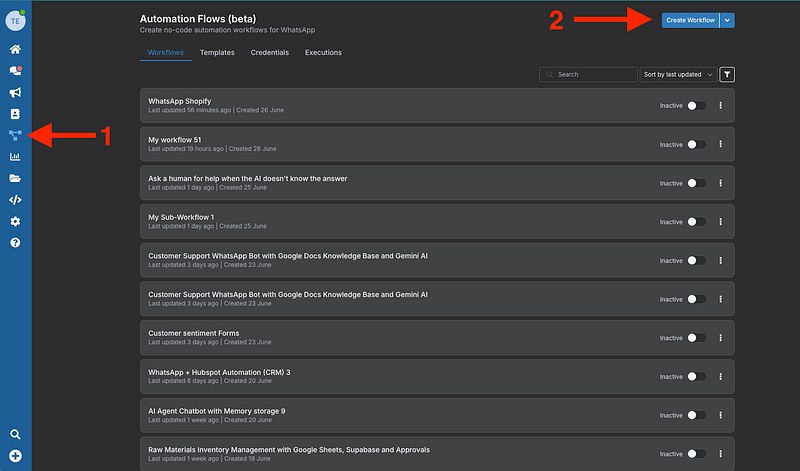800x471 pixels.
Task: Open the chat inbox sidebar icon
Action: point(15,71)
